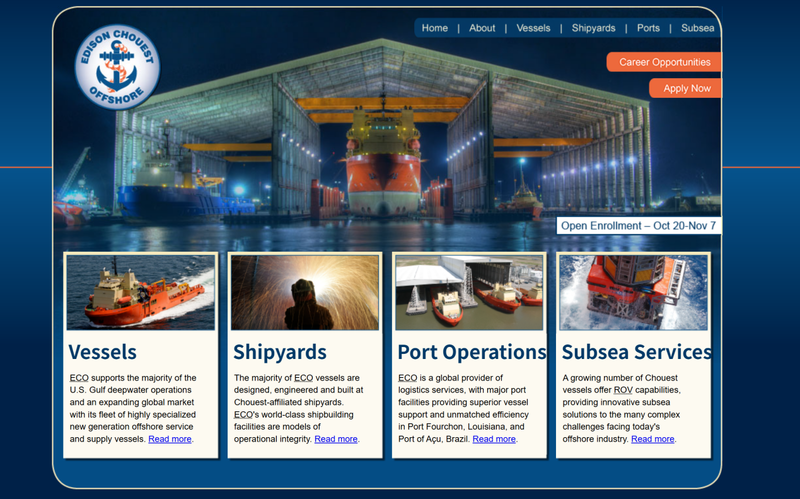This screenshot has width=800, height=499.
Task: Go to the About page
Action: tap(482, 28)
